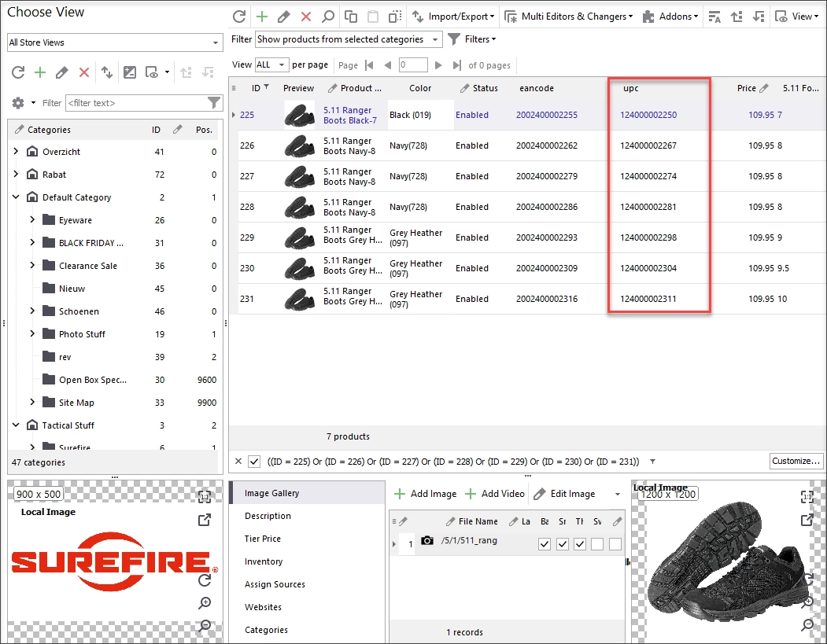
Task: Click the copy products icon
Action: 350,17
